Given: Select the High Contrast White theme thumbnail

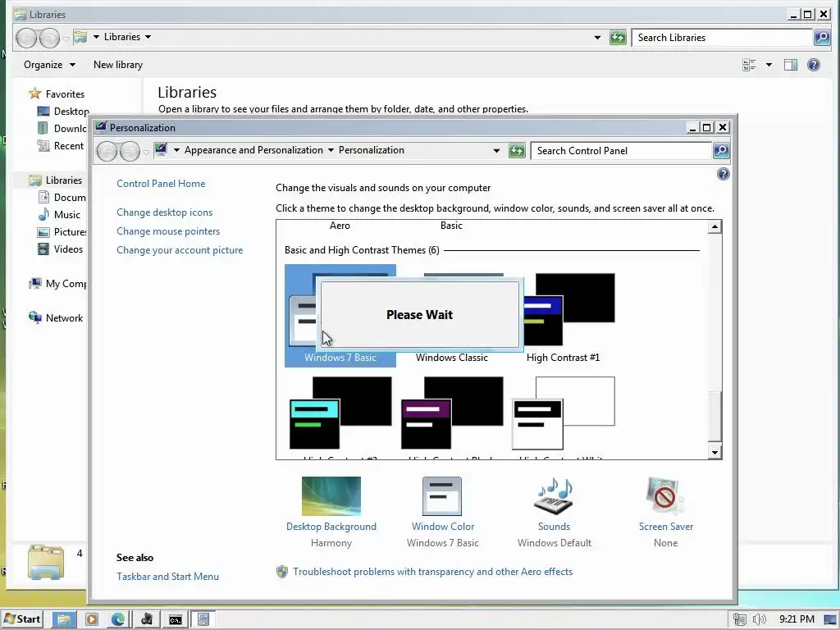Looking at the screenshot, I should (563, 413).
